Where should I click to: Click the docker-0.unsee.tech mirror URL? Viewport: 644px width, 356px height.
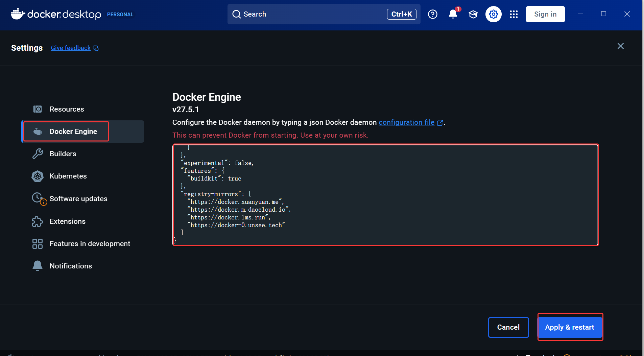pyautogui.click(x=236, y=225)
